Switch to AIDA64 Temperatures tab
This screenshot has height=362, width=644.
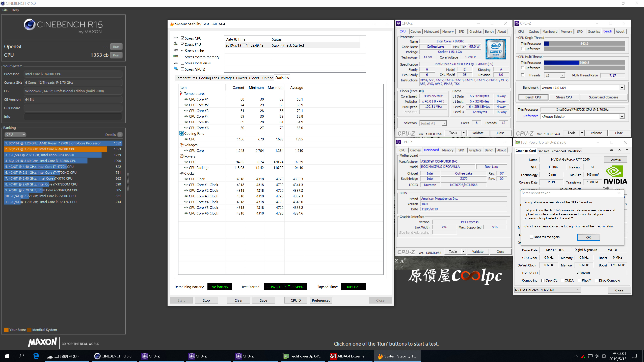point(186,78)
